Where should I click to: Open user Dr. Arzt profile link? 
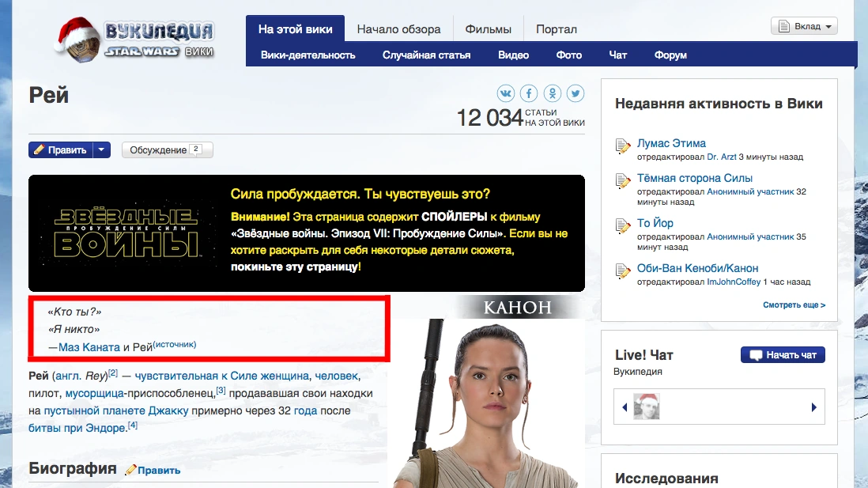click(721, 157)
